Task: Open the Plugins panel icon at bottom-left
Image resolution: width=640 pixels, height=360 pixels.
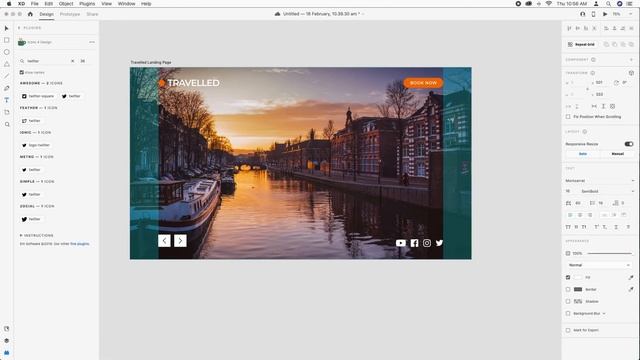Action: [x=7, y=353]
